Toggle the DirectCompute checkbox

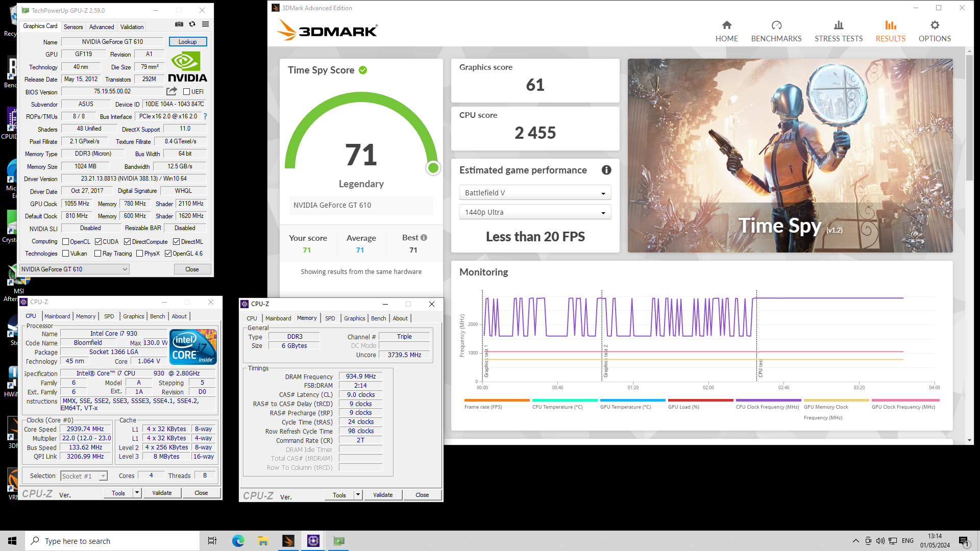[x=128, y=242]
